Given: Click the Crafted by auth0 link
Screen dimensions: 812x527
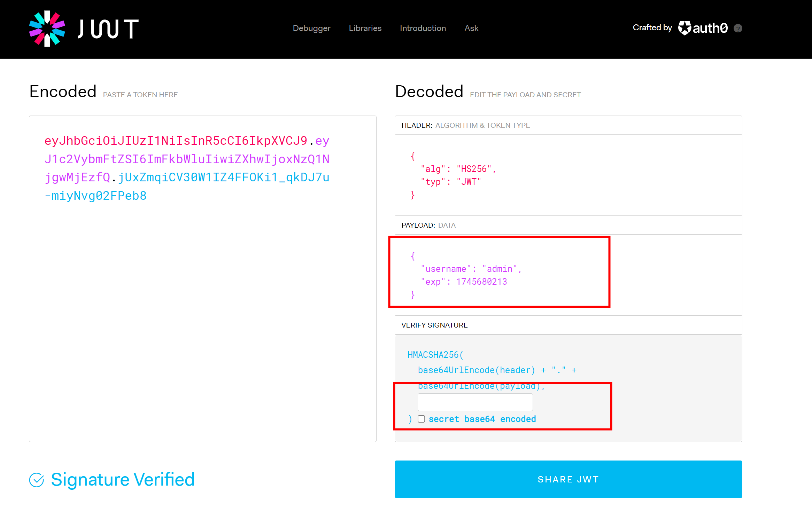Looking at the screenshot, I should coord(652,27).
